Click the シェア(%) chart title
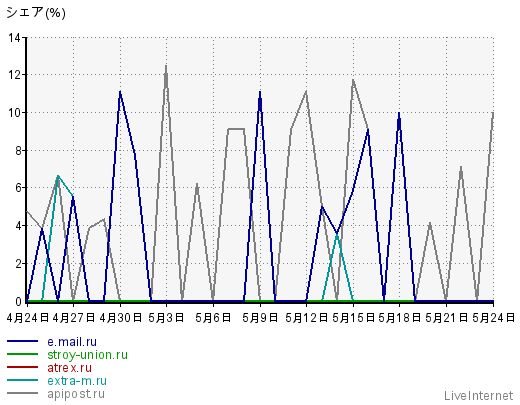This screenshot has width=520, height=405. pos(36,13)
